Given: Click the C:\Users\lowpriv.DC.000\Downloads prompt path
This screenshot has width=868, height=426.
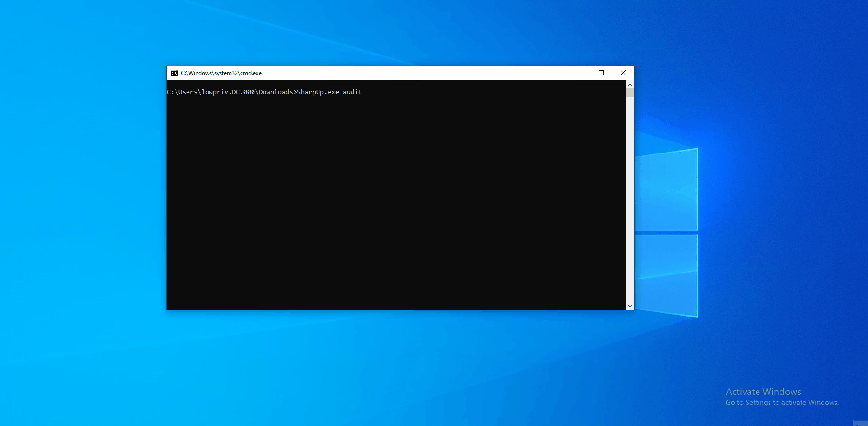Looking at the screenshot, I should (230, 92).
